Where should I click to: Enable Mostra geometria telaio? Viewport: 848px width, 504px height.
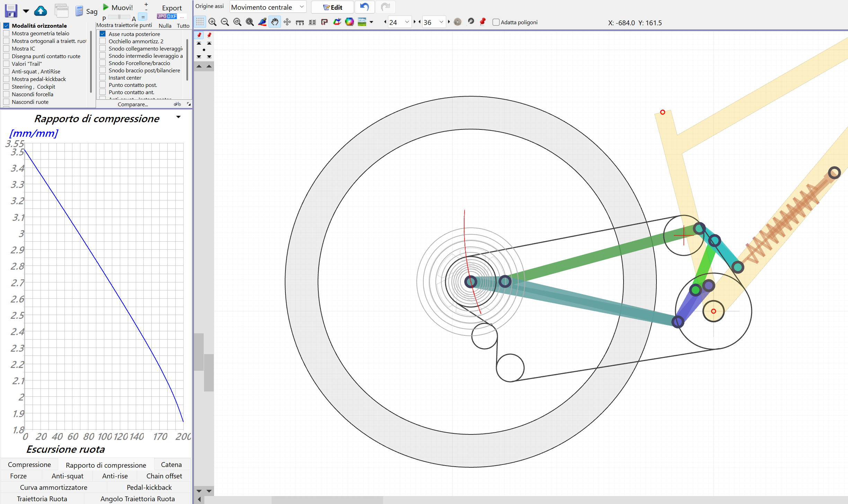6,33
